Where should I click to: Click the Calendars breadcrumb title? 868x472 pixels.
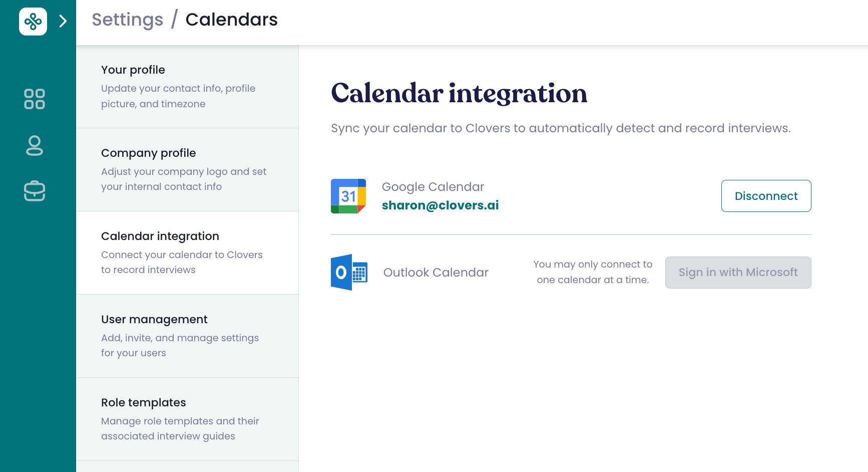coord(231,20)
